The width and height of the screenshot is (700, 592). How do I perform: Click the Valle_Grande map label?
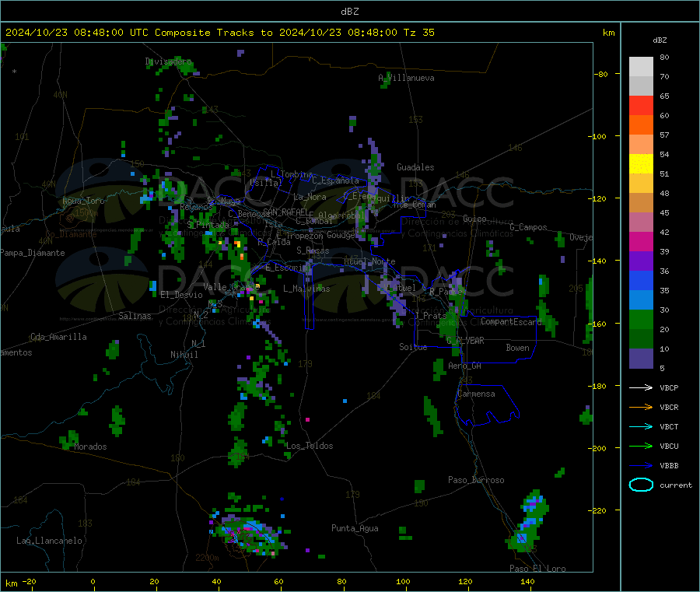231,286
